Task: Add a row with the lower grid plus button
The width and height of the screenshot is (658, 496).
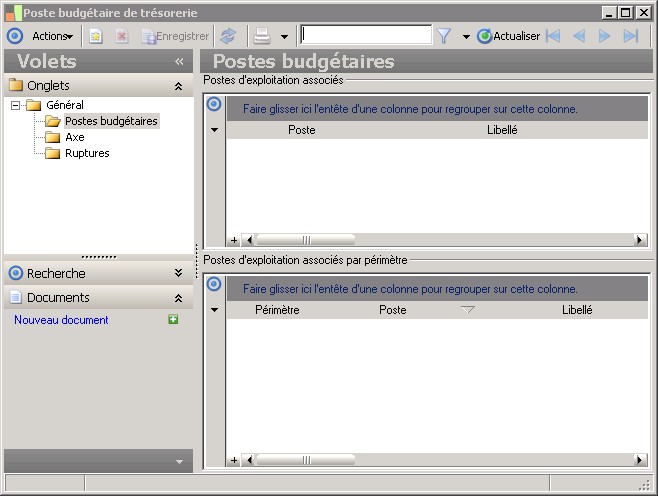Action: pos(234,460)
